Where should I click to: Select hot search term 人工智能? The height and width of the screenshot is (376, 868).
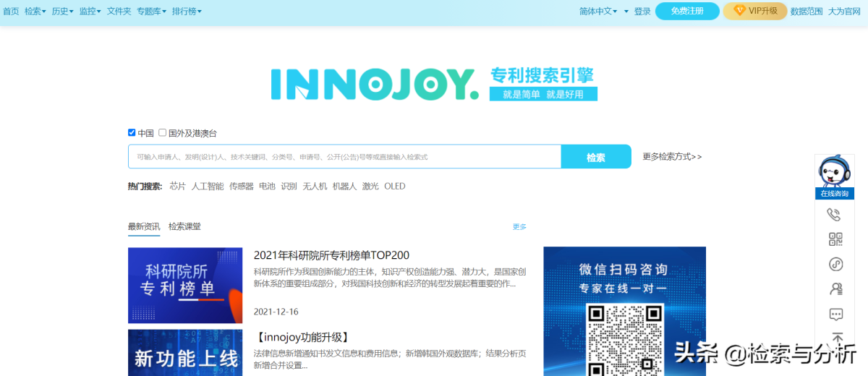pos(208,186)
